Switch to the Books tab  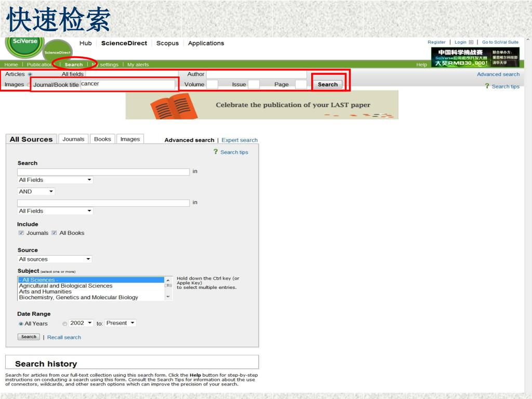(x=102, y=139)
